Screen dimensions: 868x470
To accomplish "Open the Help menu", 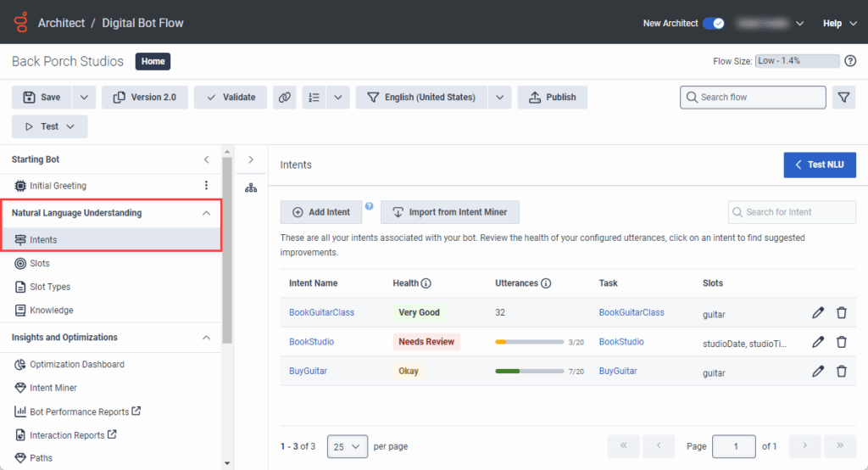I will tap(839, 23).
